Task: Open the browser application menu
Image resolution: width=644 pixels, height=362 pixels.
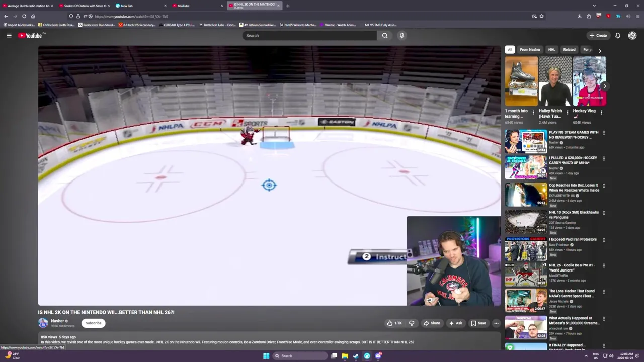Action: [638, 16]
